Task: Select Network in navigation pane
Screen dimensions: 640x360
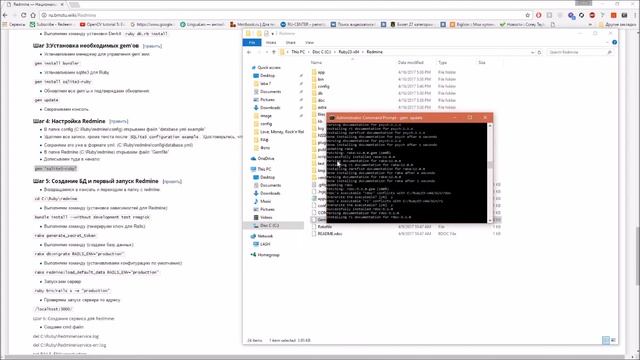Action: click(x=264, y=236)
